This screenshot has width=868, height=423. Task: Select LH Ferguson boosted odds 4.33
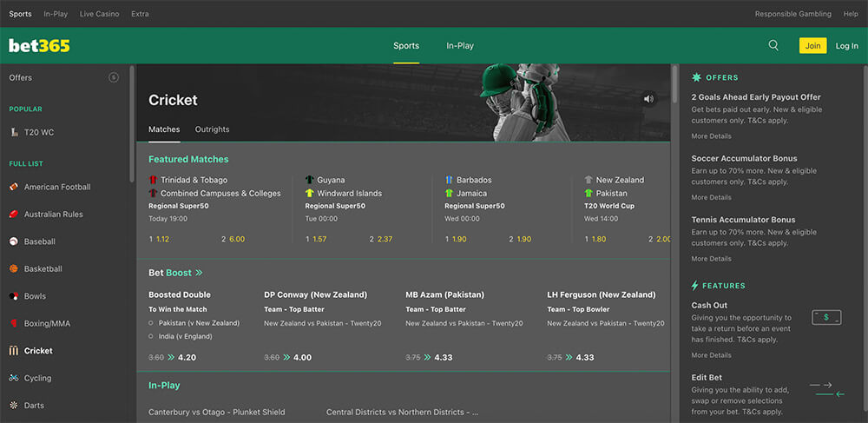point(585,358)
